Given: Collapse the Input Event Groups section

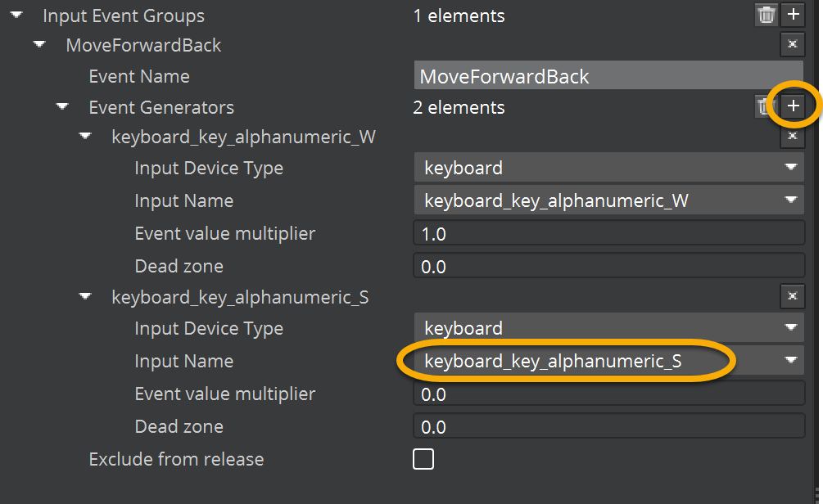Looking at the screenshot, I should (x=16, y=15).
